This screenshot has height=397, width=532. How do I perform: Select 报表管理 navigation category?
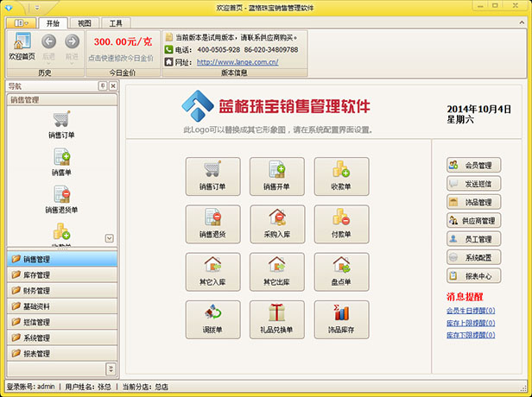point(62,353)
